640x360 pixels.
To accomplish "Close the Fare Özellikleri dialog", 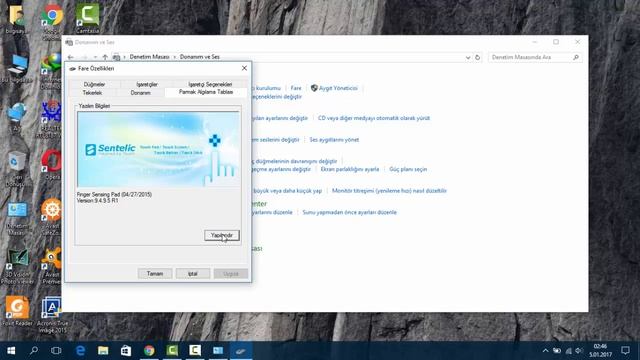I will (x=244, y=68).
